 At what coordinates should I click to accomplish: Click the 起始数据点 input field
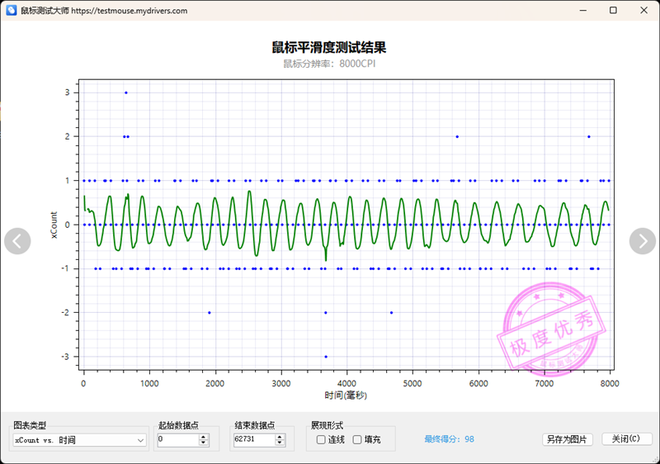click(x=177, y=439)
